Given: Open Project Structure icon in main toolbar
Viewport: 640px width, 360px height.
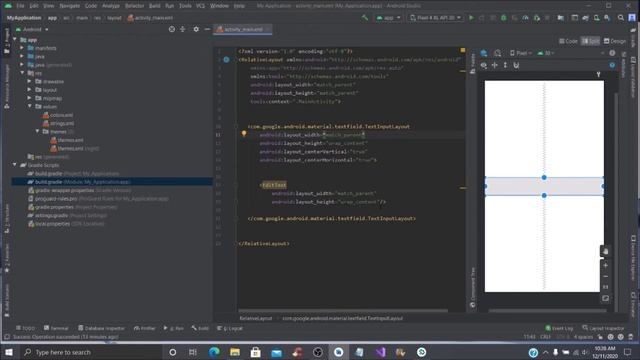Looking at the screenshot, I should pyautogui.click(x=561, y=18).
